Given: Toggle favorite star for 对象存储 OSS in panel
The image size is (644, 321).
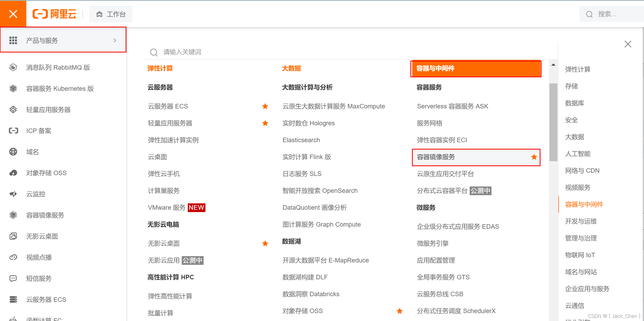Looking at the screenshot, I should pyautogui.click(x=400, y=311).
